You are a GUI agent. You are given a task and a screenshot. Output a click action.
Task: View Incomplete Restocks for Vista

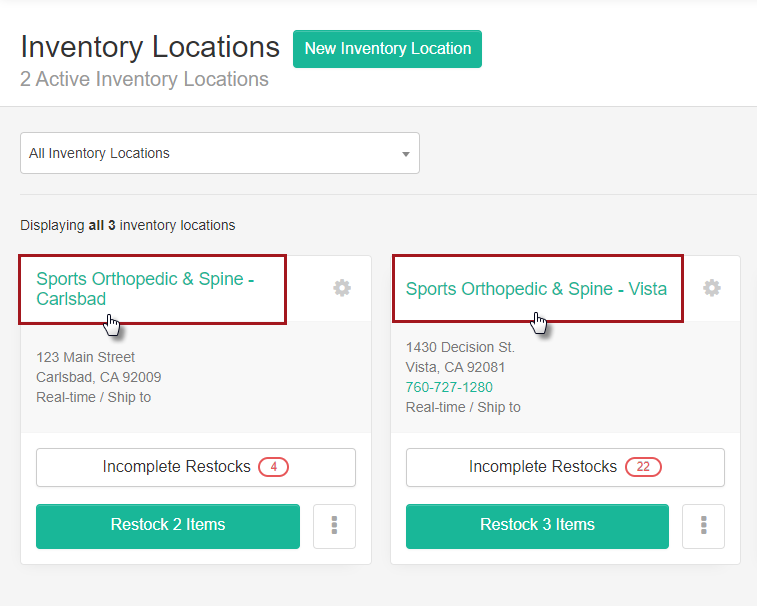pyautogui.click(x=543, y=467)
